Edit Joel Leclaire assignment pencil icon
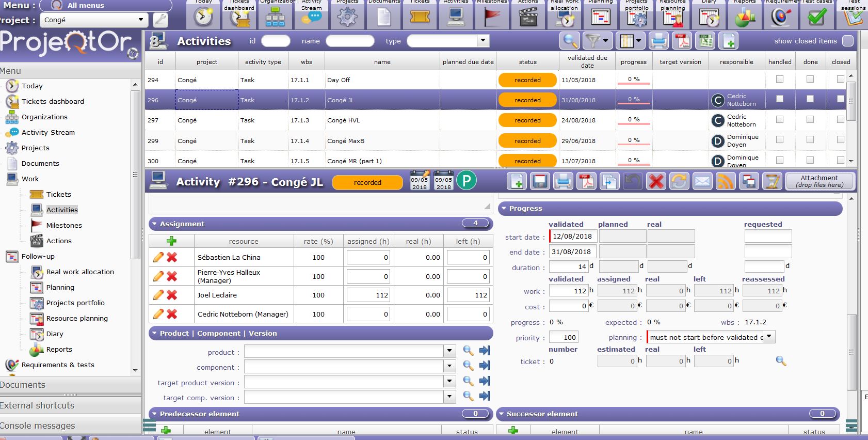The height and width of the screenshot is (440, 868). [158, 295]
